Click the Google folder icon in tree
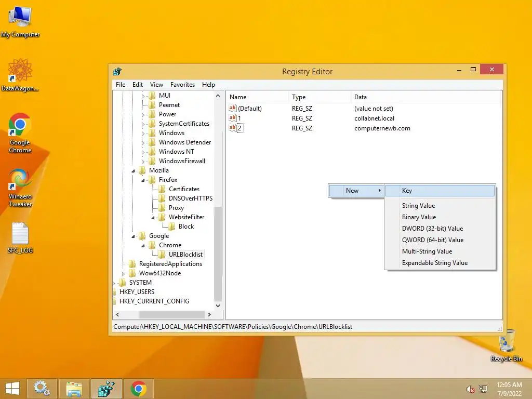This screenshot has width=532, height=399. pyautogui.click(x=142, y=236)
